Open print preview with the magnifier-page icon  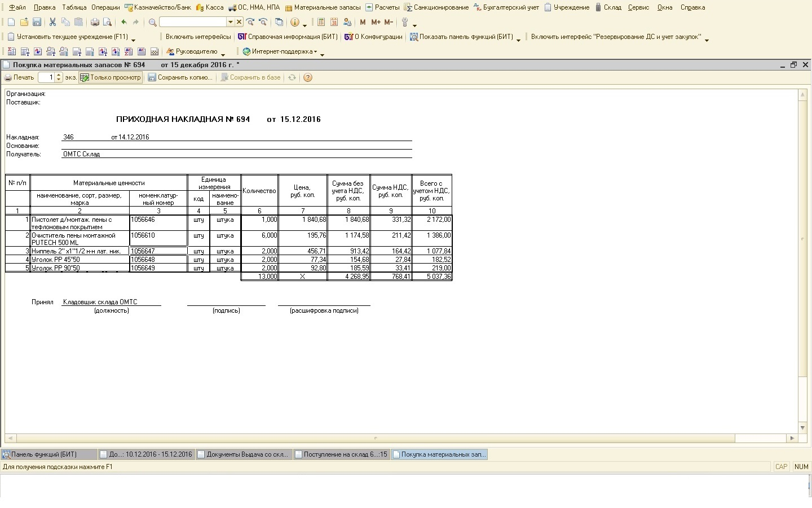[107, 22]
